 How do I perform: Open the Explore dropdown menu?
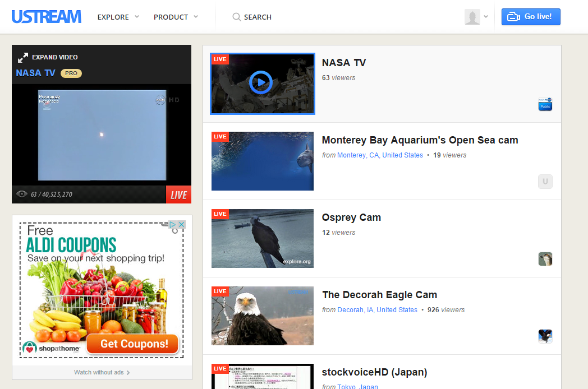coord(118,17)
